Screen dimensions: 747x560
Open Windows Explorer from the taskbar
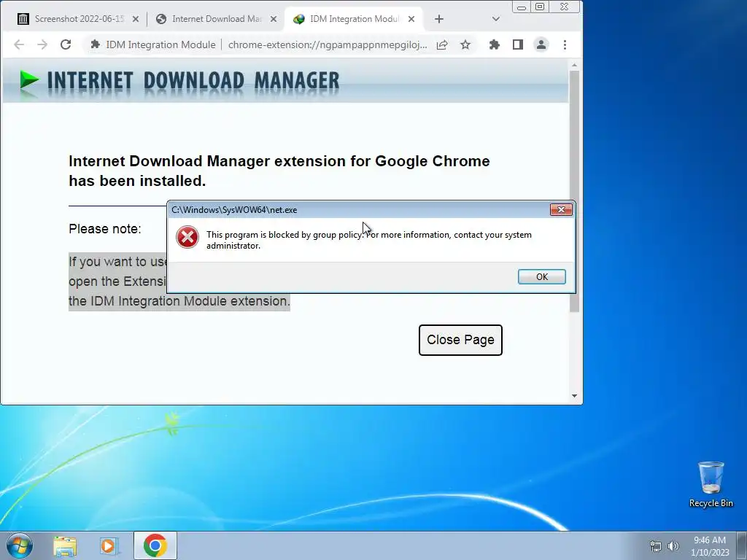pos(65,545)
